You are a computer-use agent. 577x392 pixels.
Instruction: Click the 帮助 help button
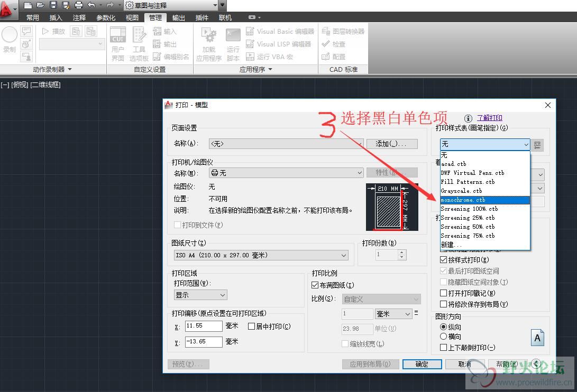click(507, 364)
